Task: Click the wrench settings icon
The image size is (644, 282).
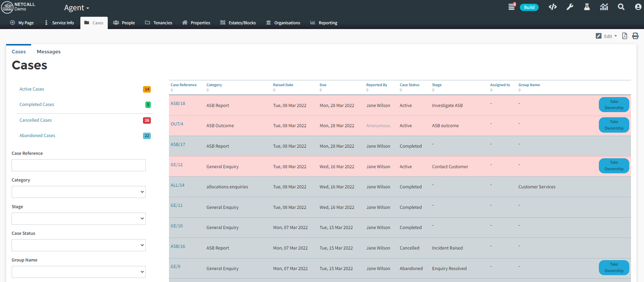Action: pos(570,7)
